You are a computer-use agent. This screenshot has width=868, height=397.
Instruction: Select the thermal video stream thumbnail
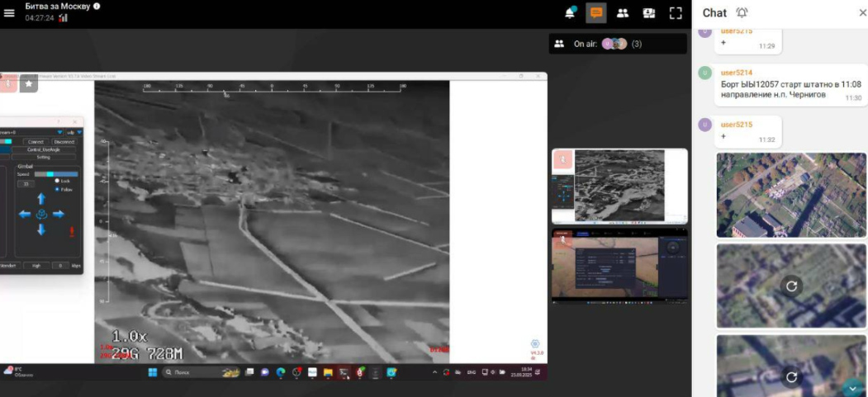click(619, 186)
